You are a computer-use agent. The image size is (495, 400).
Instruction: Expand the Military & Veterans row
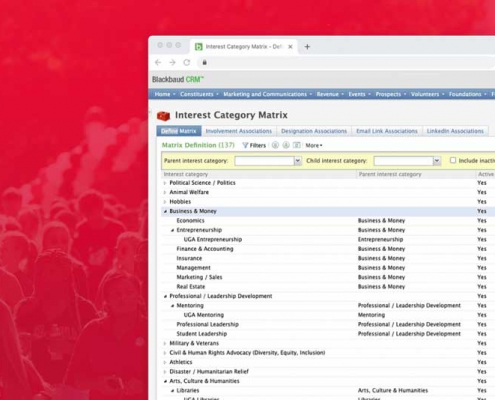click(x=165, y=343)
